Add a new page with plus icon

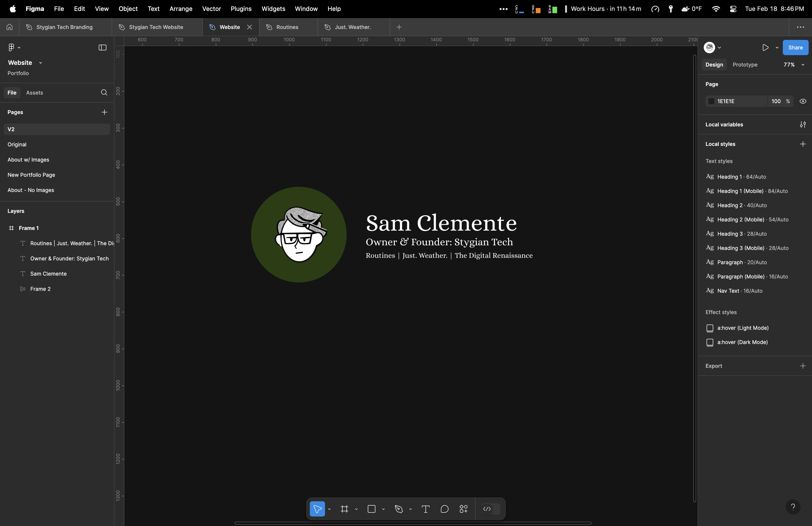pos(104,112)
